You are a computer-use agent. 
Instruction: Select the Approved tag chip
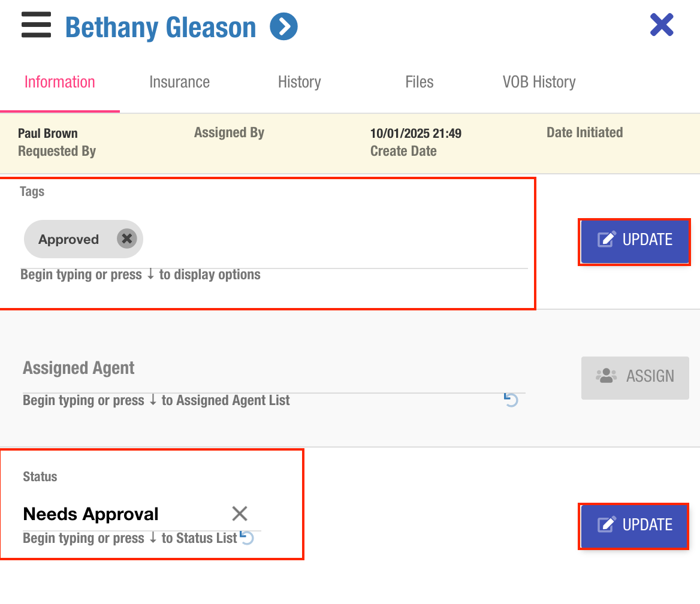[x=68, y=240]
